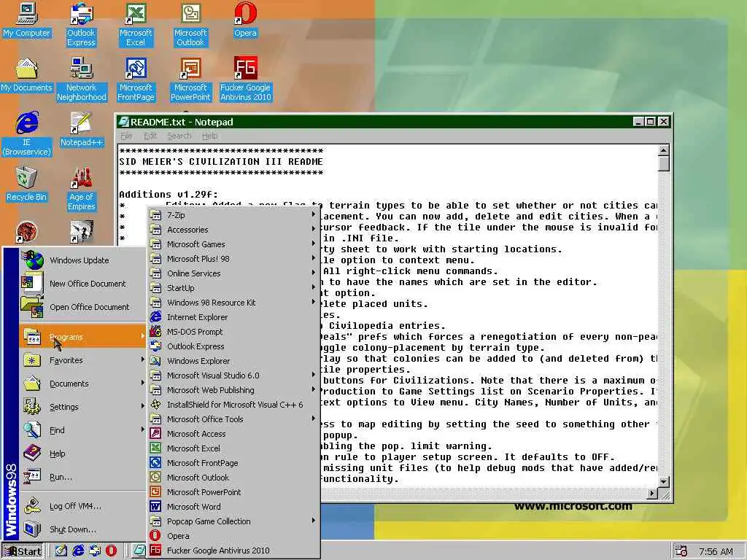
Task: Expand the Accessories program group
Action: tap(233, 230)
